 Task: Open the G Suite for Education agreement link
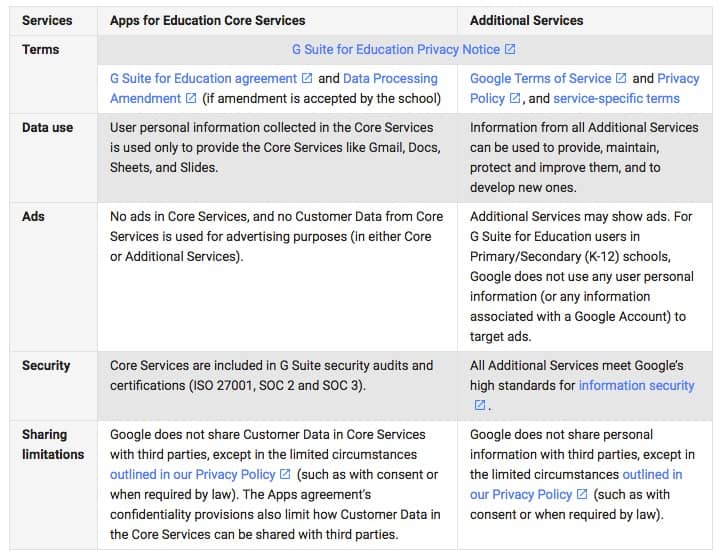(203, 78)
